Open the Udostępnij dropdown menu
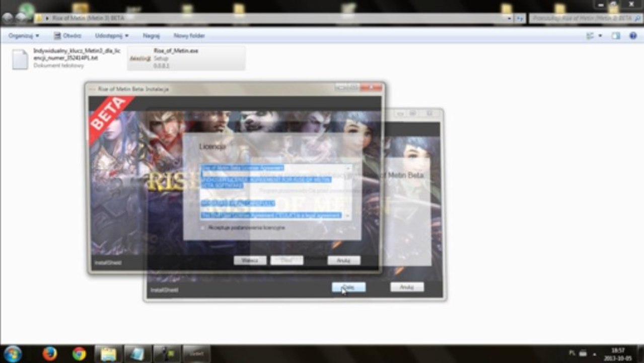Screen dimensions: 644x363 112,36
